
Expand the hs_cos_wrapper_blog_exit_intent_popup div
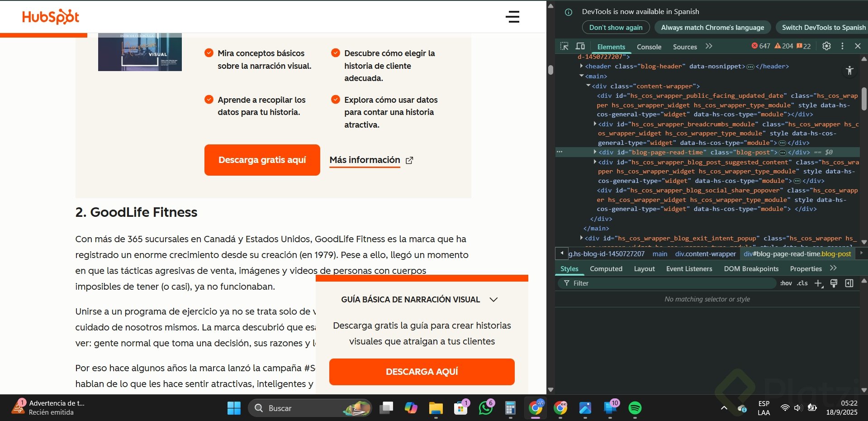(x=582, y=238)
